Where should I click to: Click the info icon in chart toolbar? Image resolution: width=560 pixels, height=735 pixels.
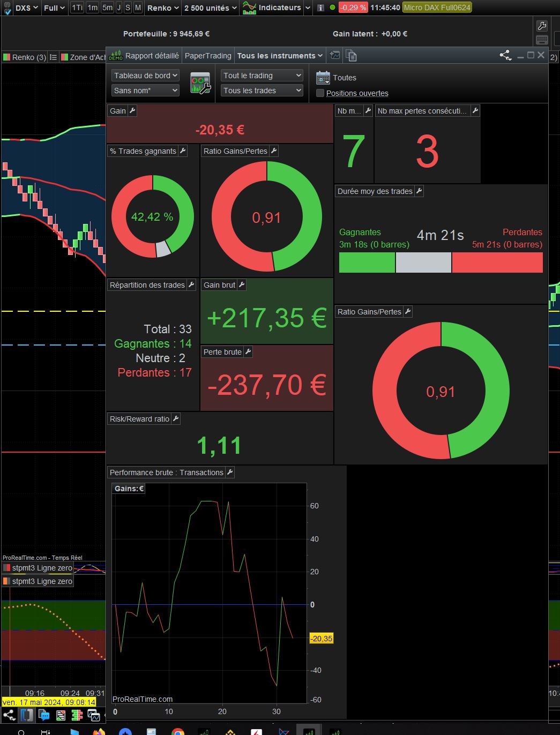pyautogui.click(x=320, y=7)
